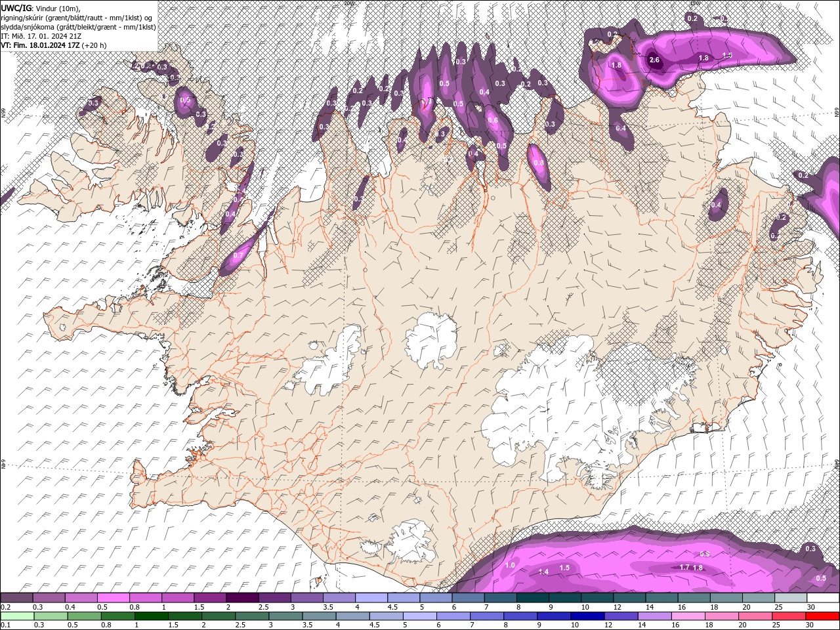The height and width of the screenshot is (630, 840).
Task: Click the '0.7' precipitation value in the west
Action: [x=238, y=255]
